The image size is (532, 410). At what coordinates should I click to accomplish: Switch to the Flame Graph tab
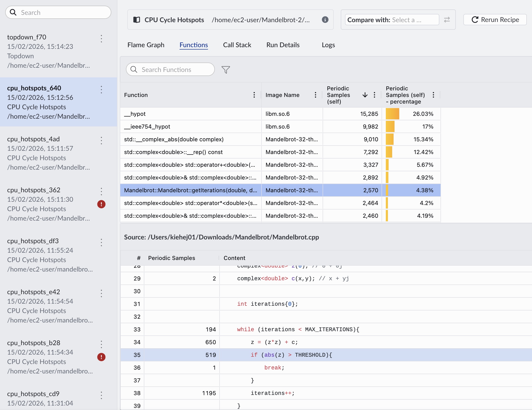point(146,45)
